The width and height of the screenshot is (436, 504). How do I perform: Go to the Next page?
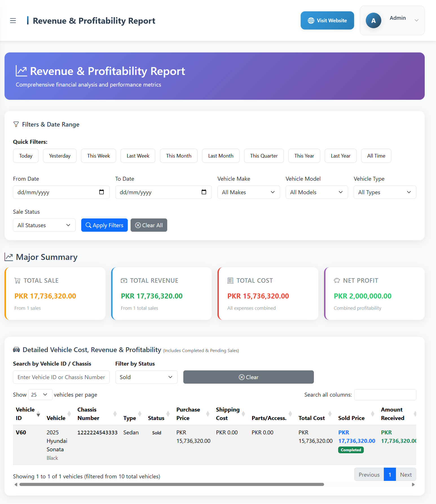[x=406, y=475]
